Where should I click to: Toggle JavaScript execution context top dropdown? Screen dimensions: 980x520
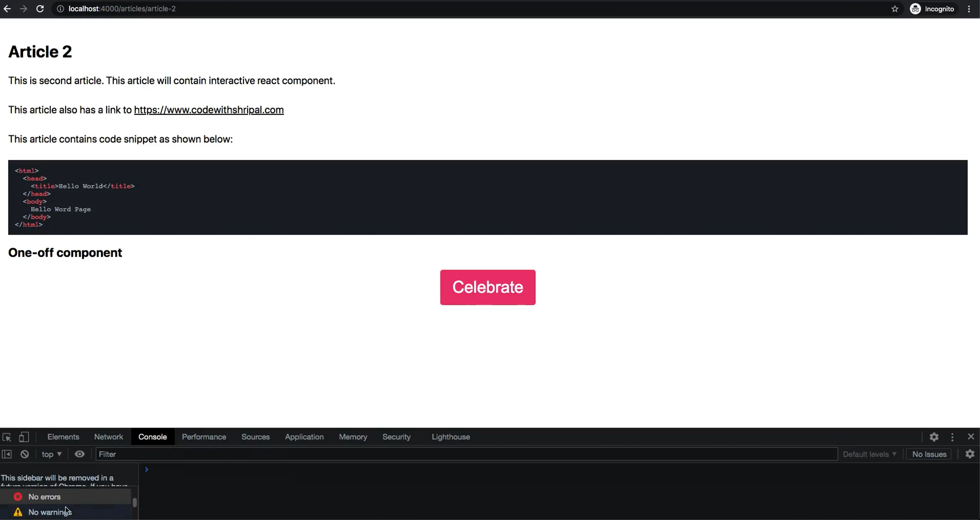(51, 454)
